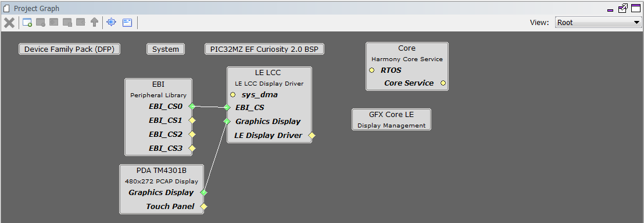Click the disband group icon with minus
Screen dimensions: 644x223
coord(41,23)
